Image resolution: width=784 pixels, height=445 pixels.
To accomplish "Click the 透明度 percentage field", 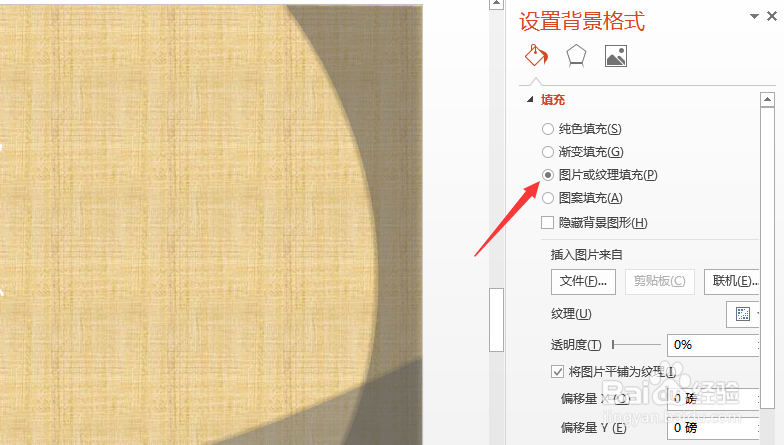I will coord(714,345).
